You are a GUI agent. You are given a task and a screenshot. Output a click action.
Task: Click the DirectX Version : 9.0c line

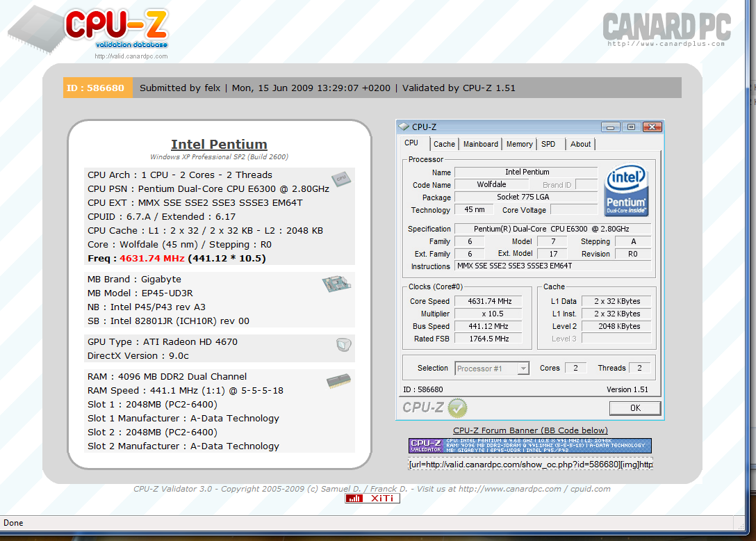click(x=138, y=355)
